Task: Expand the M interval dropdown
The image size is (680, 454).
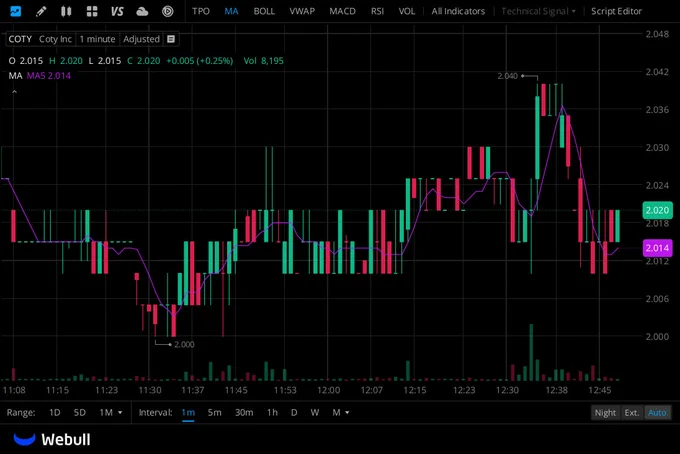Action: click(x=341, y=412)
